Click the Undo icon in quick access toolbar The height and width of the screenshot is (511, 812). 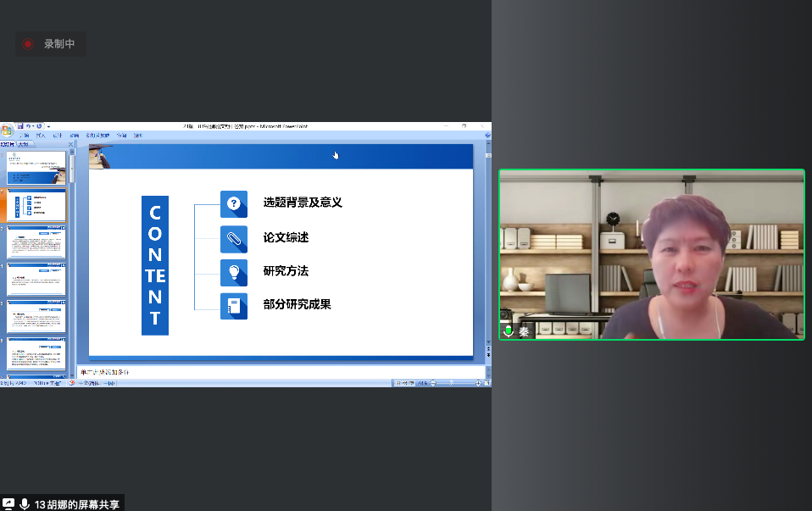[29, 126]
